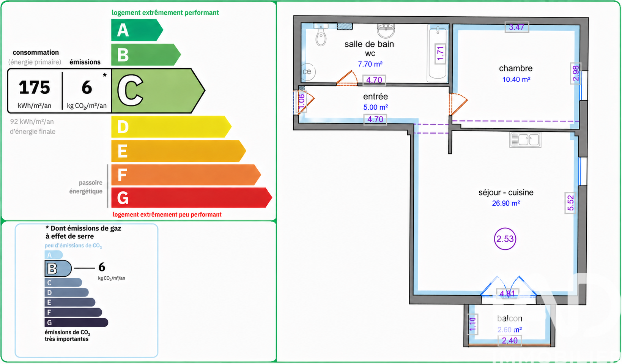The height and width of the screenshot is (364, 622).
Task: Click the 3.47 bedroom width dimension
Action: (516, 27)
